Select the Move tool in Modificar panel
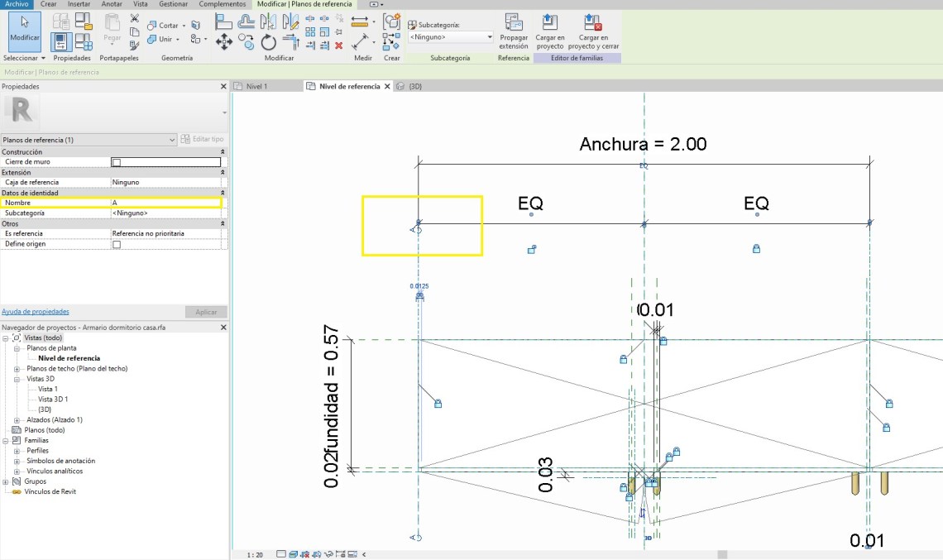 223,42
